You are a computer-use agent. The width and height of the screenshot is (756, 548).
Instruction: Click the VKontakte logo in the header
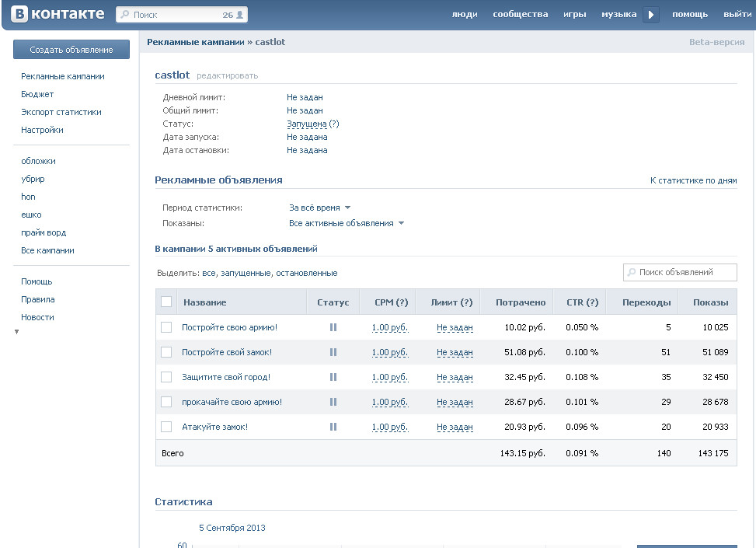57,14
